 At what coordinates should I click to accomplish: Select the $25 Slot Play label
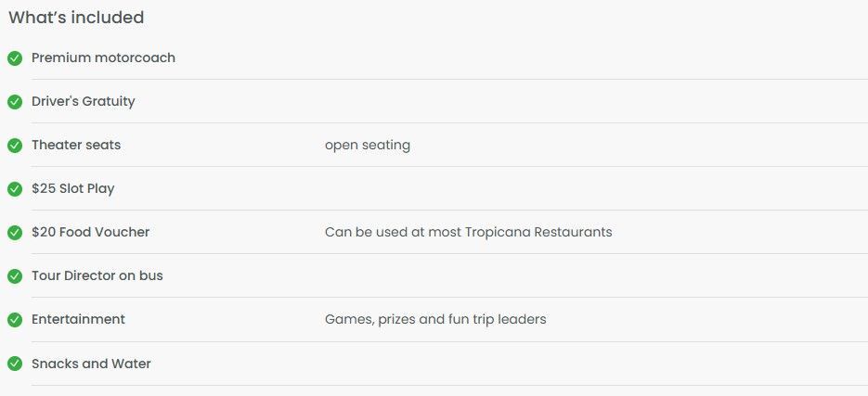coord(73,188)
